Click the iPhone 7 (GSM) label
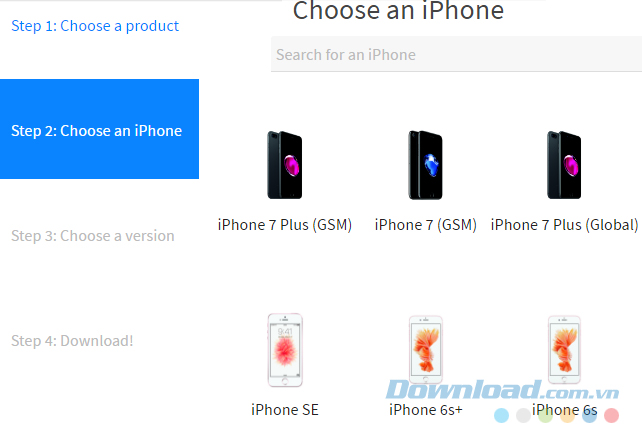This screenshot has width=642, height=438. point(426,225)
